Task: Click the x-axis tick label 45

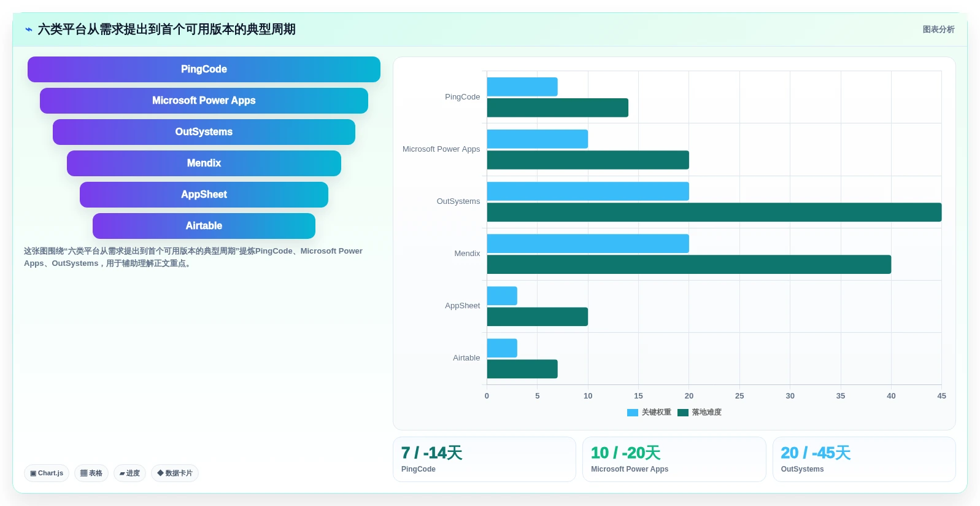Action: tap(941, 396)
